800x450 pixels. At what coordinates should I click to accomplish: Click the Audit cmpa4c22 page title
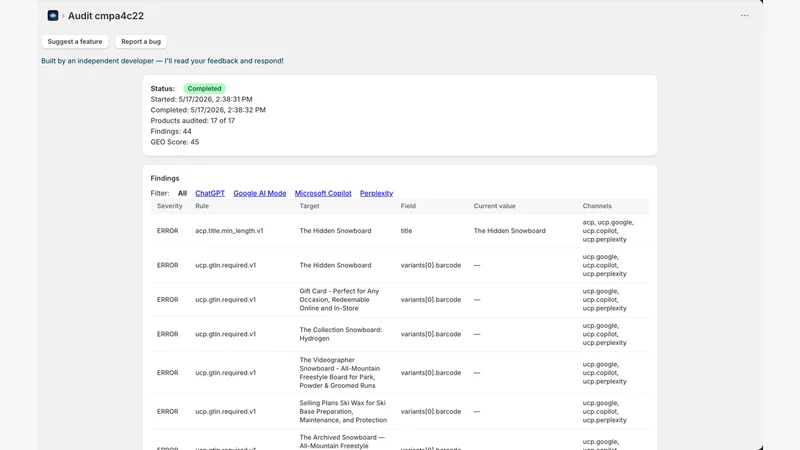point(106,16)
